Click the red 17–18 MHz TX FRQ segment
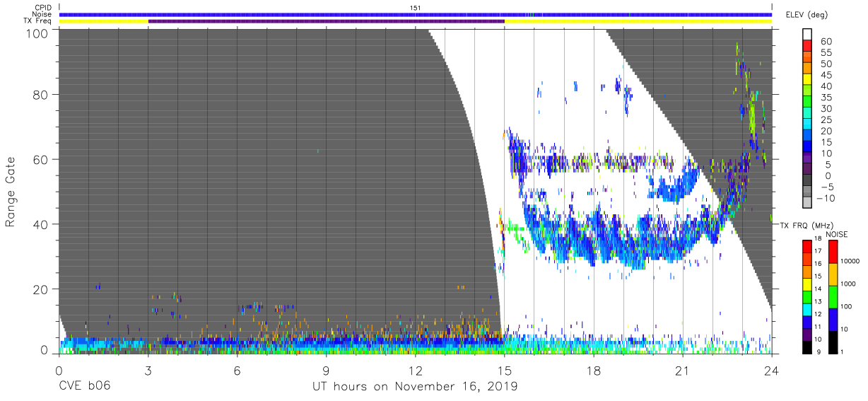868x401 pixels. 807,245
